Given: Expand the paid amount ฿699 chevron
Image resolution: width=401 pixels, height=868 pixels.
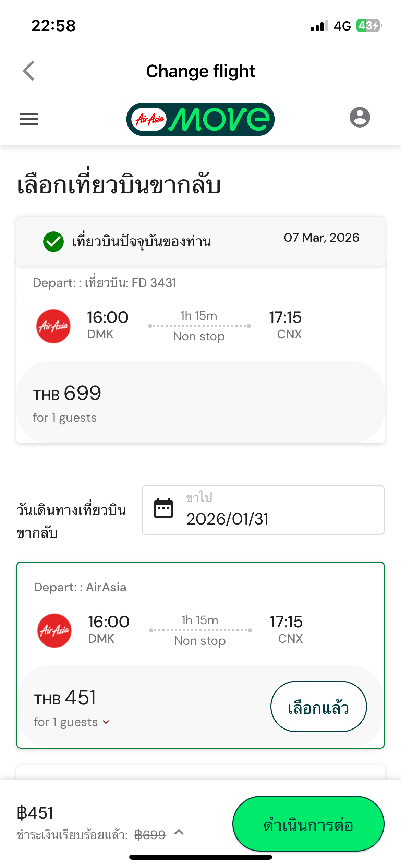Looking at the screenshot, I should click(x=179, y=832).
